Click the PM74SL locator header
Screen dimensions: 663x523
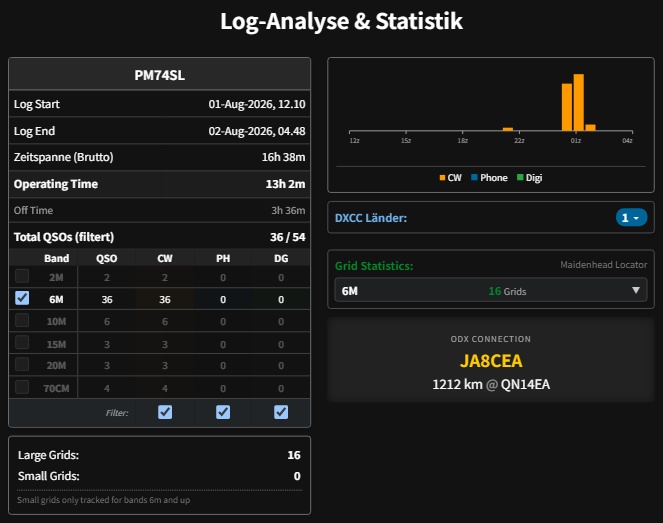159,75
